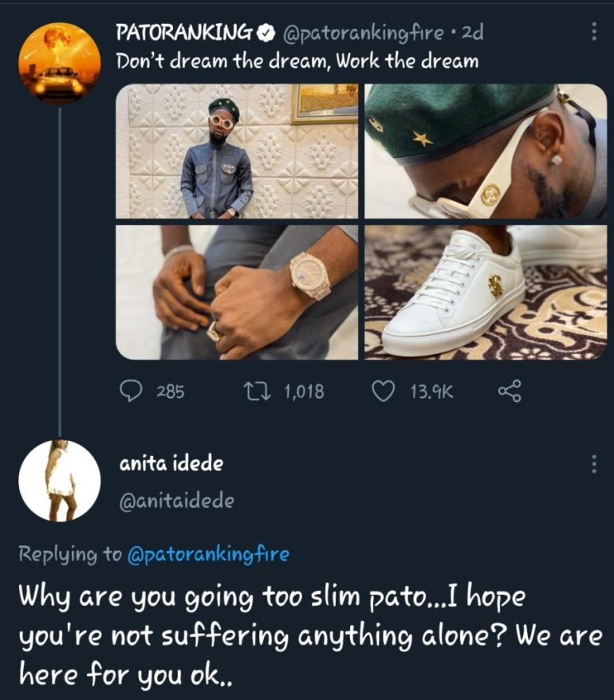614x700 pixels.
Task: Open the wristwatch photo
Action: click(x=237, y=292)
